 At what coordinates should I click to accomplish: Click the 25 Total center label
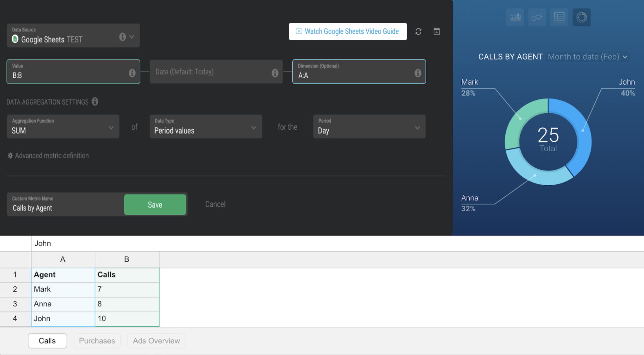tap(548, 139)
